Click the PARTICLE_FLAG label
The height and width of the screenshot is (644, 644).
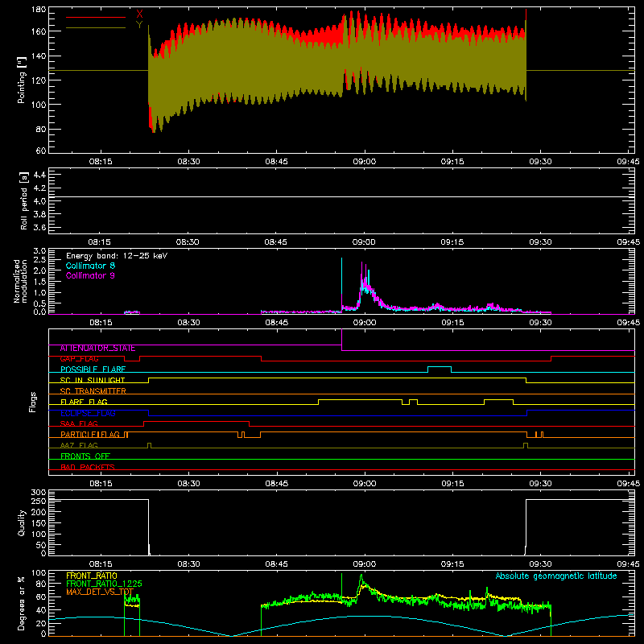tap(90, 435)
